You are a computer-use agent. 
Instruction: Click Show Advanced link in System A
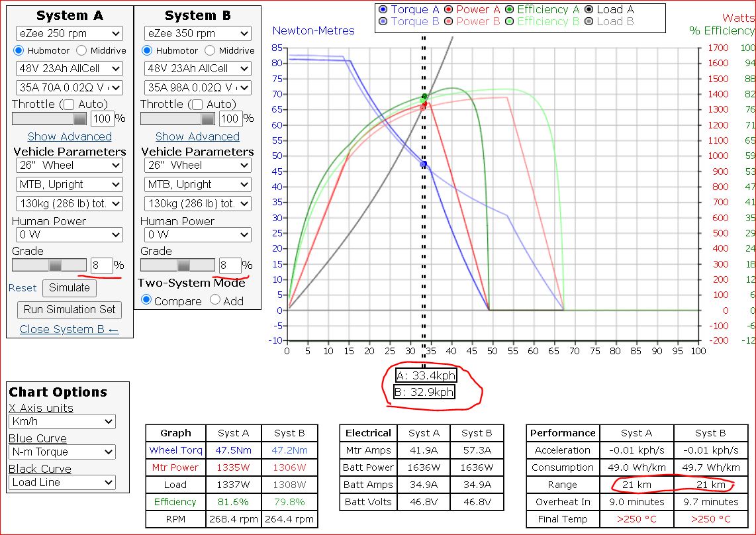tap(70, 136)
